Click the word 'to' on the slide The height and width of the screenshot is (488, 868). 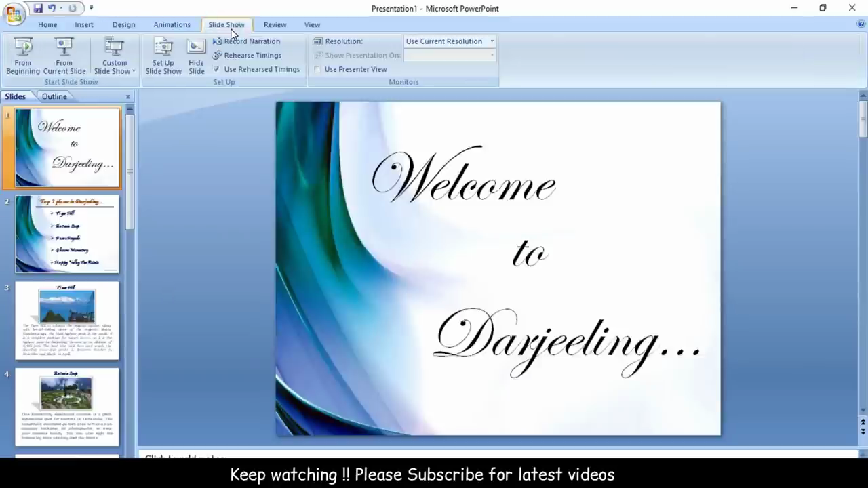(530, 253)
